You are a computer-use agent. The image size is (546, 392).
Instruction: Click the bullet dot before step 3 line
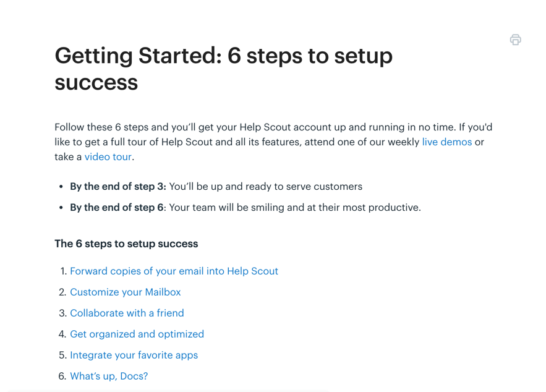pos(61,187)
